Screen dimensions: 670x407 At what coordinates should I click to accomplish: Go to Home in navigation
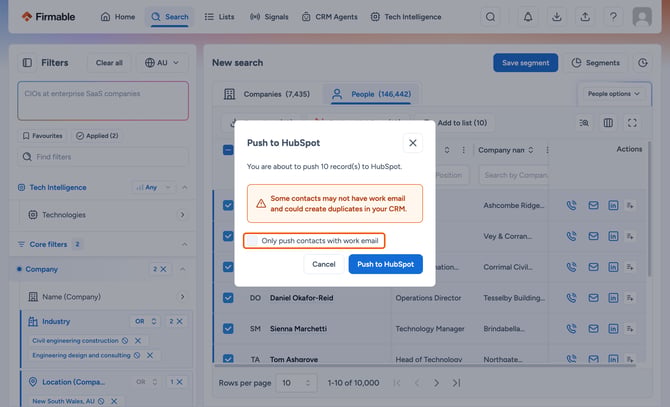pyautogui.click(x=118, y=17)
